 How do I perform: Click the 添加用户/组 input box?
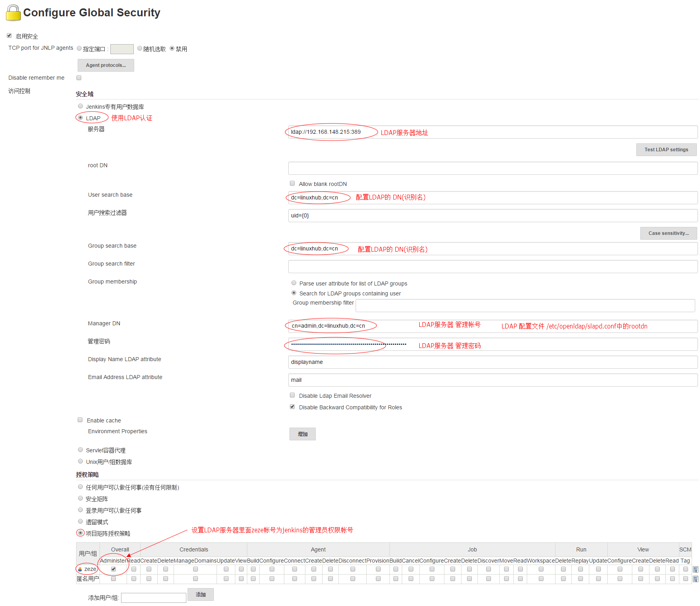(x=153, y=598)
